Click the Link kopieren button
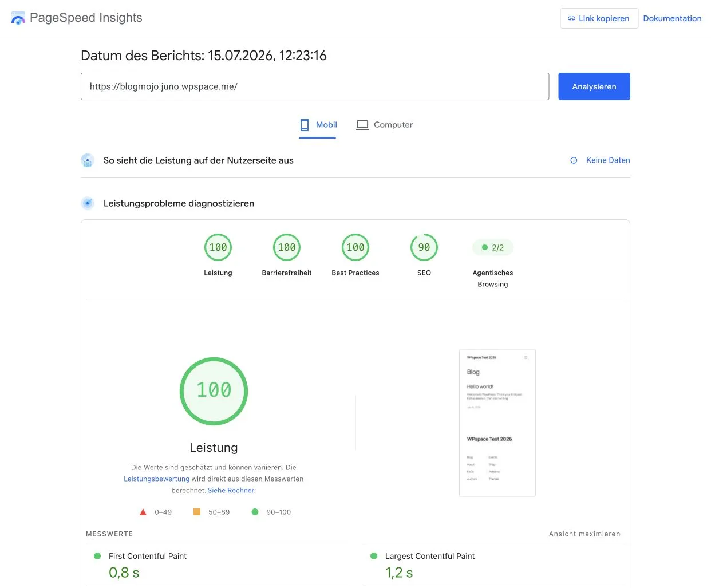Image resolution: width=711 pixels, height=588 pixels. click(x=599, y=18)
